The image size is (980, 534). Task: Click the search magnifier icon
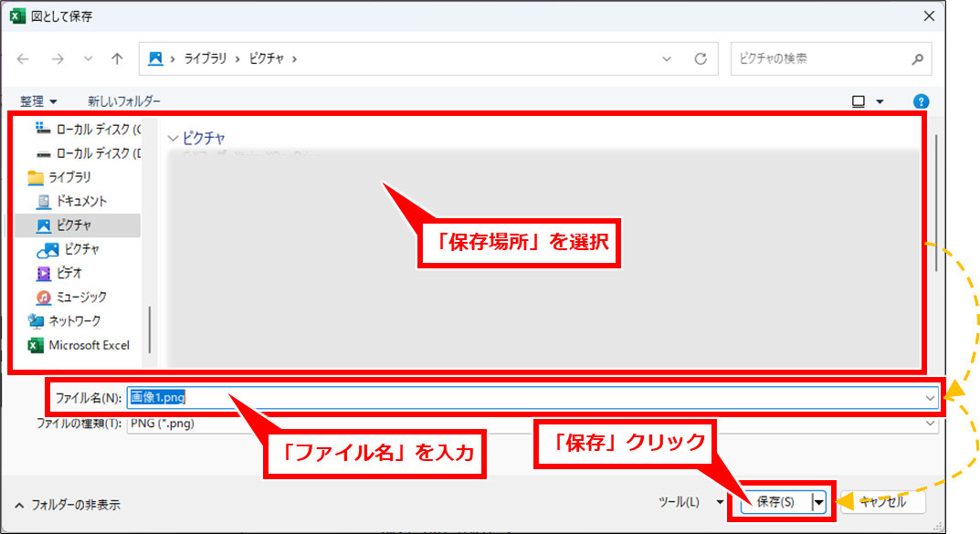click(918, 58)
